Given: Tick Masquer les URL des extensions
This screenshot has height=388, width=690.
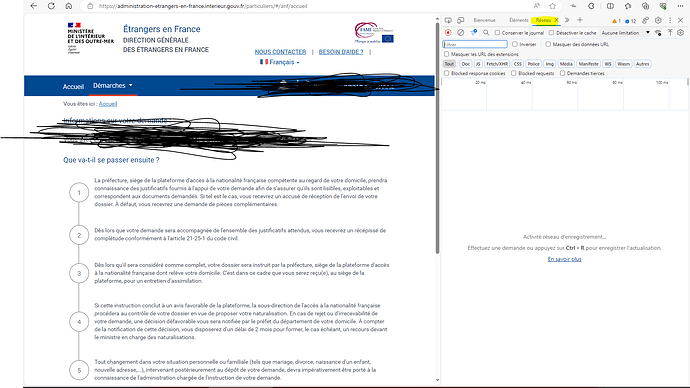Looking at the screenshot, I should click(447, 54).
